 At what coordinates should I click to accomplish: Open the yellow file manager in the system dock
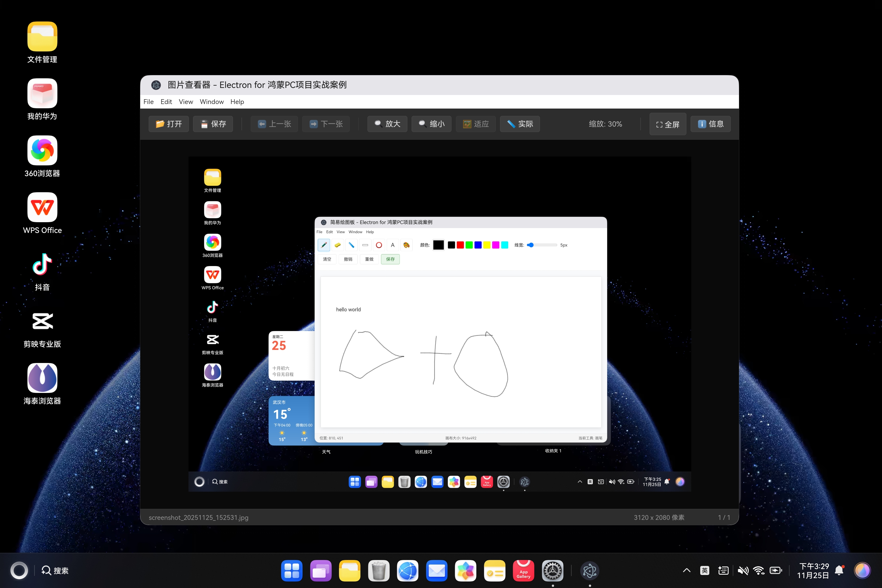350,571
